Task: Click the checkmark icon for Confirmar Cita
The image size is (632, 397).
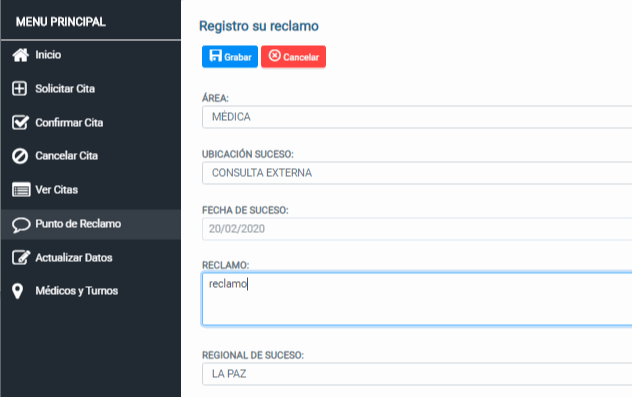Action: click(20, 122)
